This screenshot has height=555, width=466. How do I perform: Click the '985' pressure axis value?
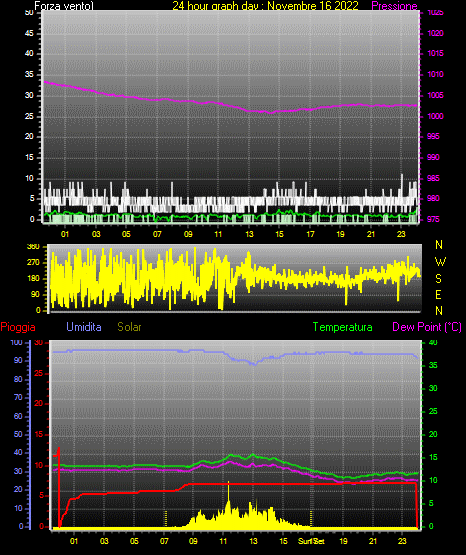point(433,178)
